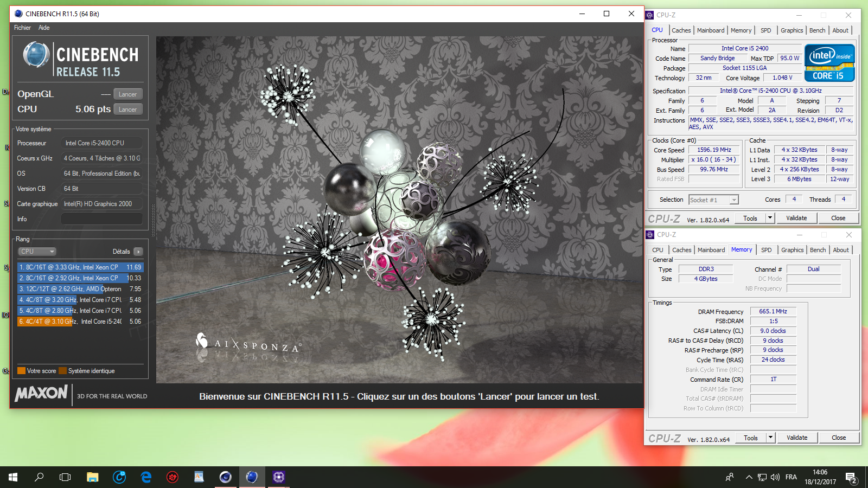The height and width of the screenshot is (488, 868).
Task: Open Caches tab in lower CPU-Z
Action: coord(682,250)
